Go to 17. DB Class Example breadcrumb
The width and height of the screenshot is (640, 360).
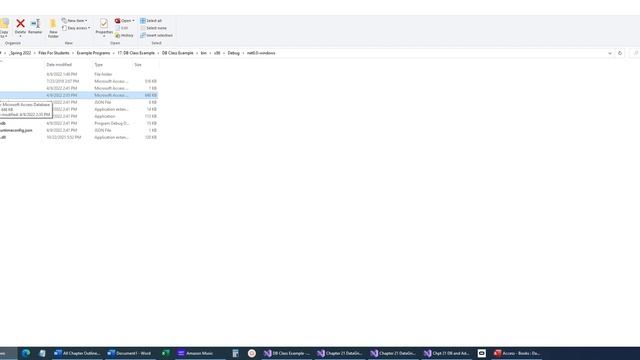pyautogui.click(x=136, y=53)
